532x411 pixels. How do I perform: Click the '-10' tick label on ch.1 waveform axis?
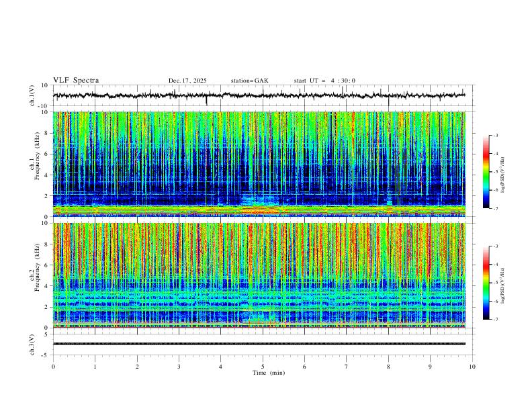click(x=43, y=106)
